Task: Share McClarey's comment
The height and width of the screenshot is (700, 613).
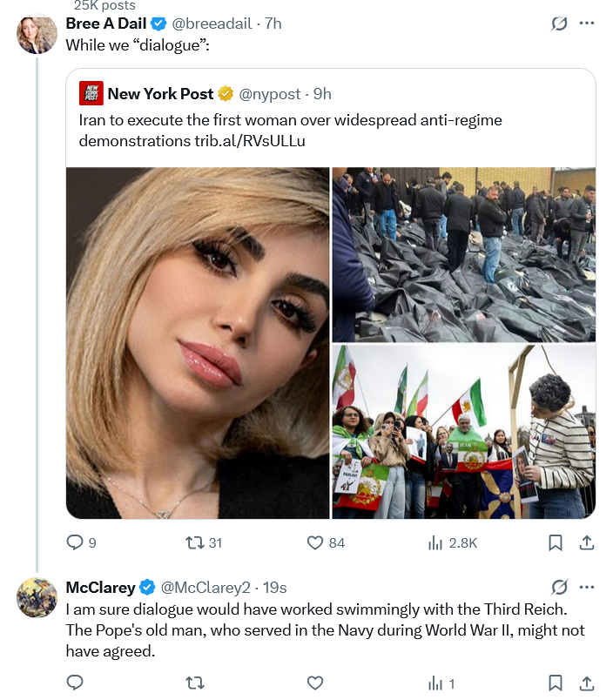Action: point(587,683)
